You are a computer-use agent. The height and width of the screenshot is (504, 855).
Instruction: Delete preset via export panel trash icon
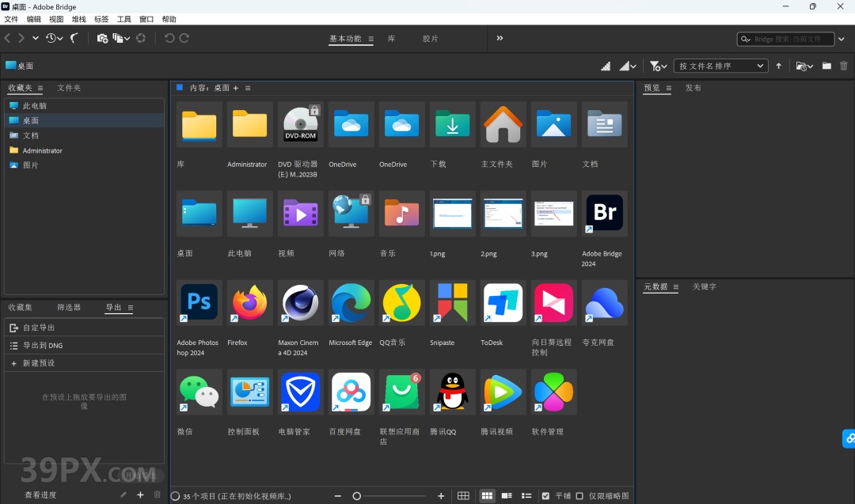pos(157,495)
